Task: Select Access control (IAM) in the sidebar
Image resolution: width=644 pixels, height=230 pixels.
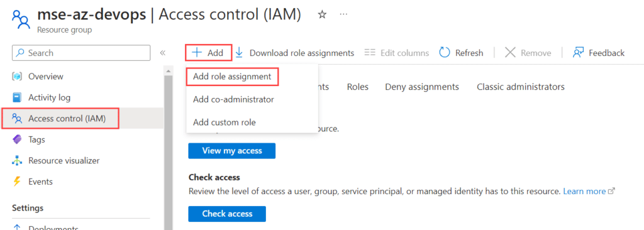Action: (82, 119)
